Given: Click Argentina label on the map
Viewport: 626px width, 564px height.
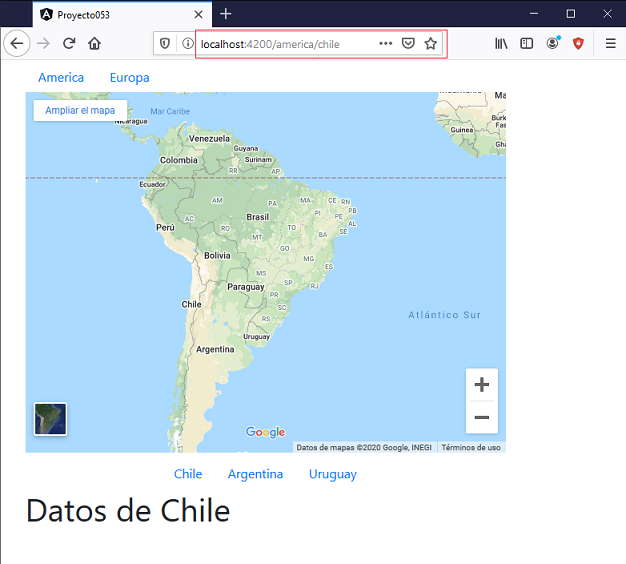Looking at the screenshot, I should pos(215,349).
